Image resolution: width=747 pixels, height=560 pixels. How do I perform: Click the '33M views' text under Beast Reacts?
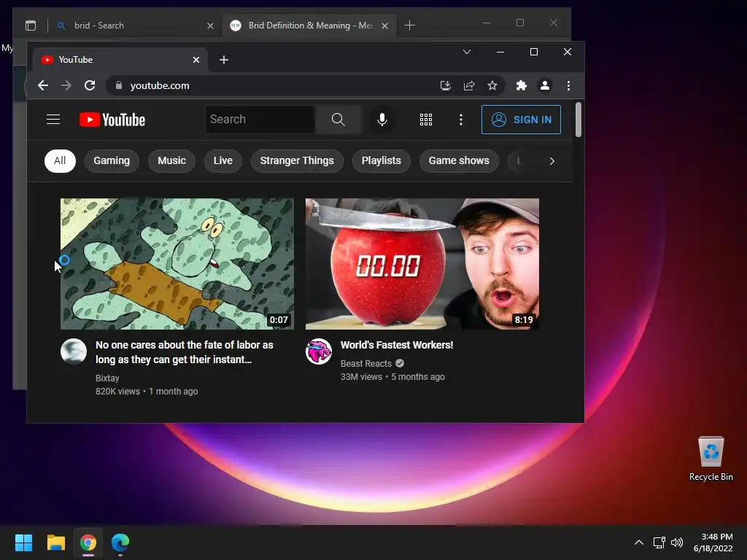361,377
